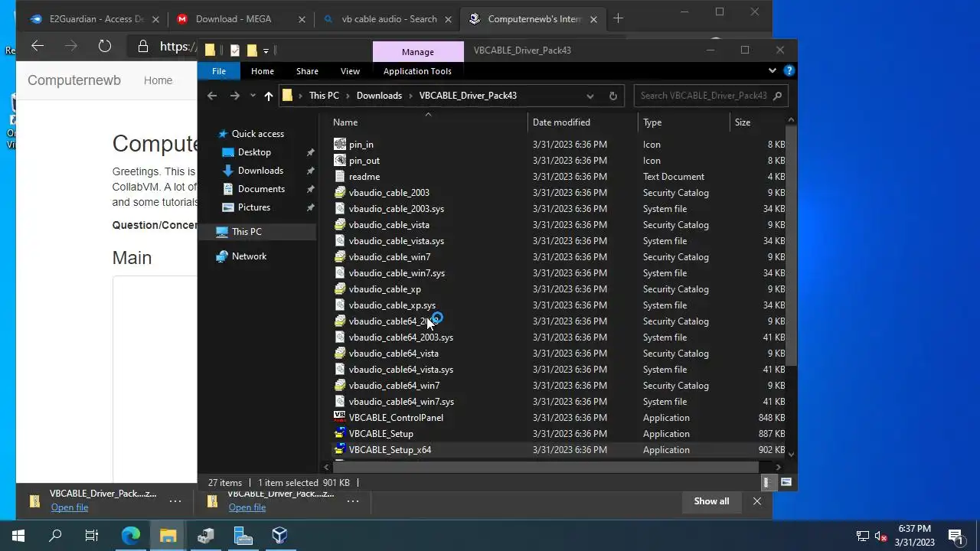Click Show all downloads button
Screen dimensions: 980x551
pyautogui.click(x=711, y=501)
